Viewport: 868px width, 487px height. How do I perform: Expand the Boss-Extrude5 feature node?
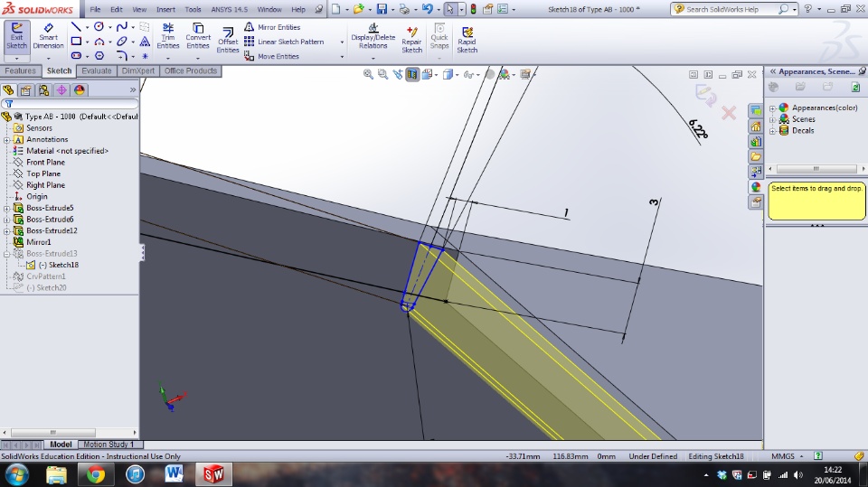pos(6,209)
